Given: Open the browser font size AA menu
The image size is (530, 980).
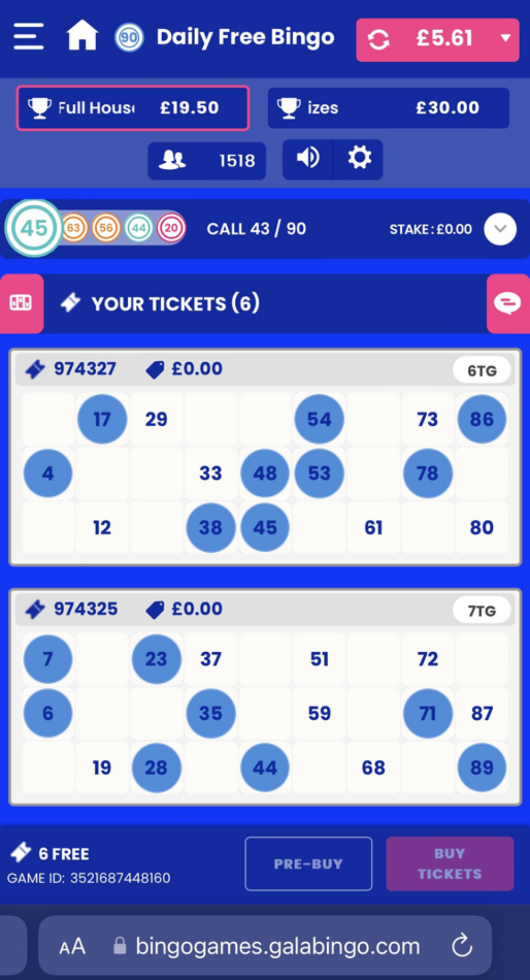Looking at the screenshot, I should [x=72, y=945].
